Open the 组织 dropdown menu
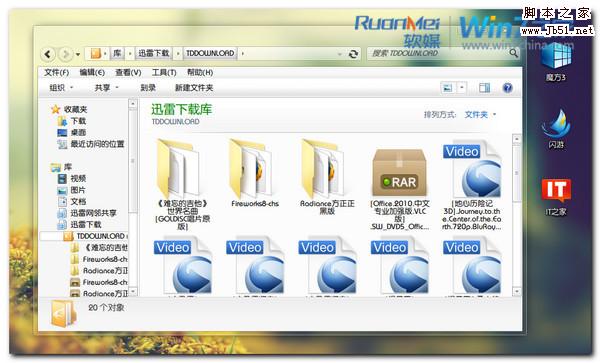The height and width of the screenshot is (363, 600). tap(60, 88)
